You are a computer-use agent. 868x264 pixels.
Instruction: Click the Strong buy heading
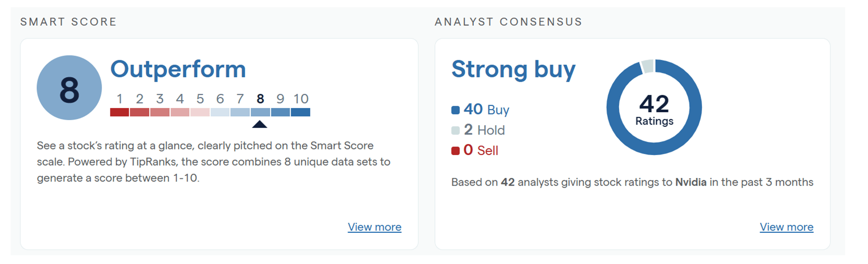click(513, 70)
